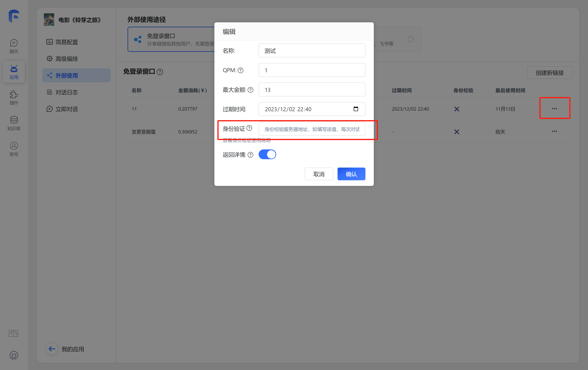
Task: Switch to 对话日志 menu item
Action: 66,92
